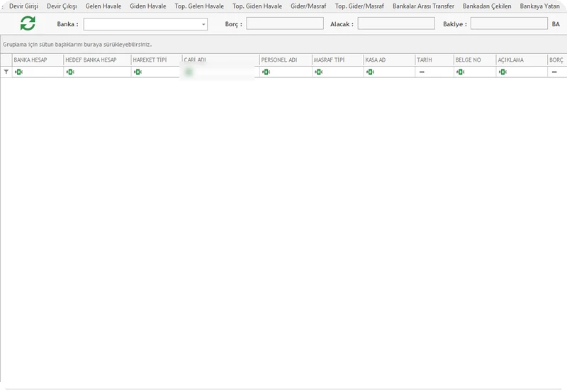Click filter operator icon under BANKA HESAP

[18, 72]
